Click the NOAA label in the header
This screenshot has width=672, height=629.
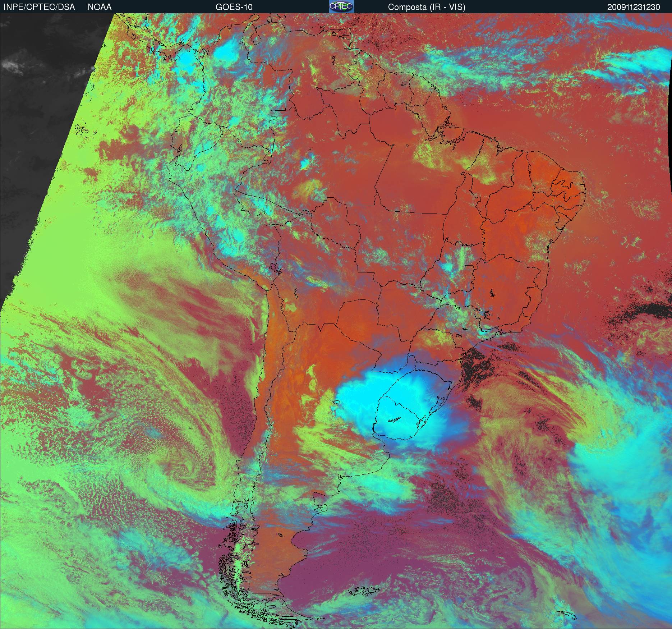(x=100, y=7)
